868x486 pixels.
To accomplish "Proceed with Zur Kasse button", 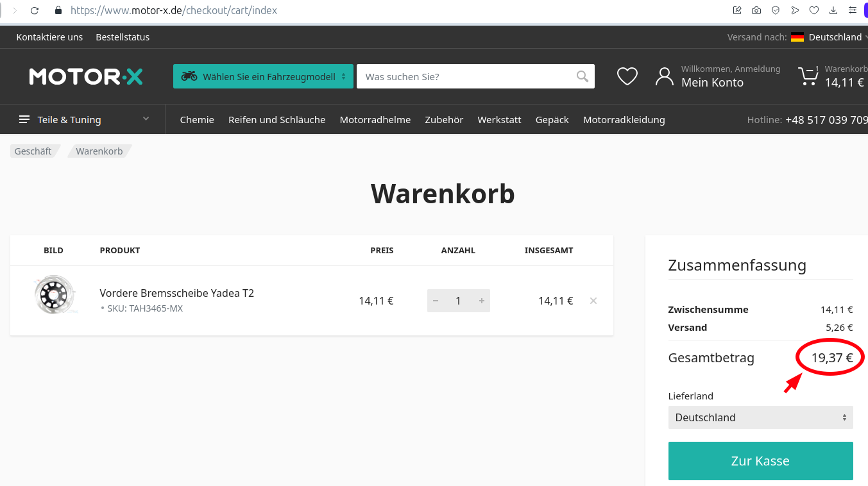I will [760, 461].
